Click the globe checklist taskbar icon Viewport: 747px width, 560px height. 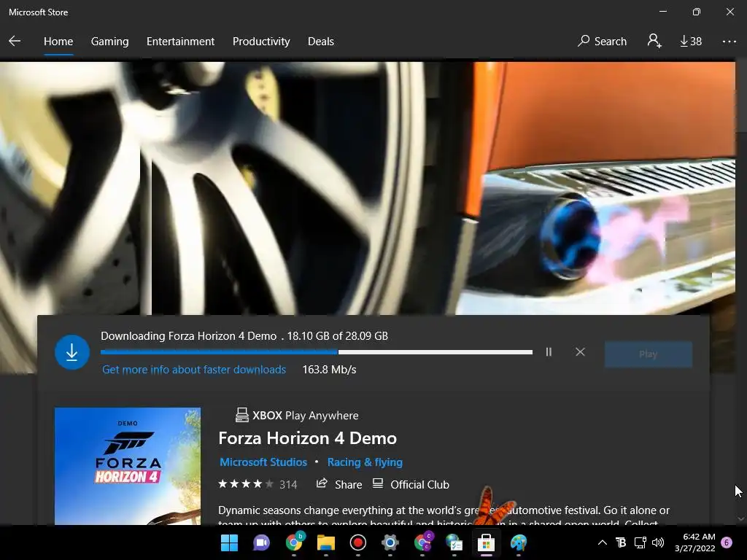(x=454, y=542)
